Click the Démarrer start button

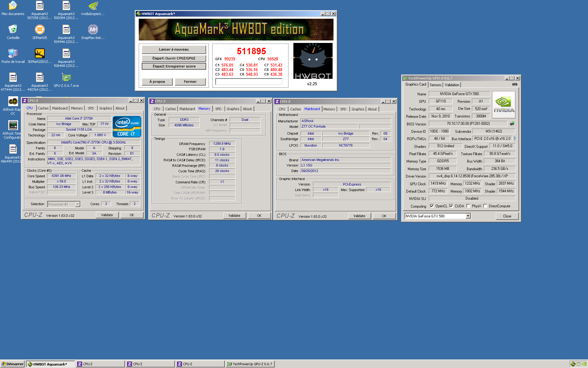pyautogui.click(x=12, y=364)
